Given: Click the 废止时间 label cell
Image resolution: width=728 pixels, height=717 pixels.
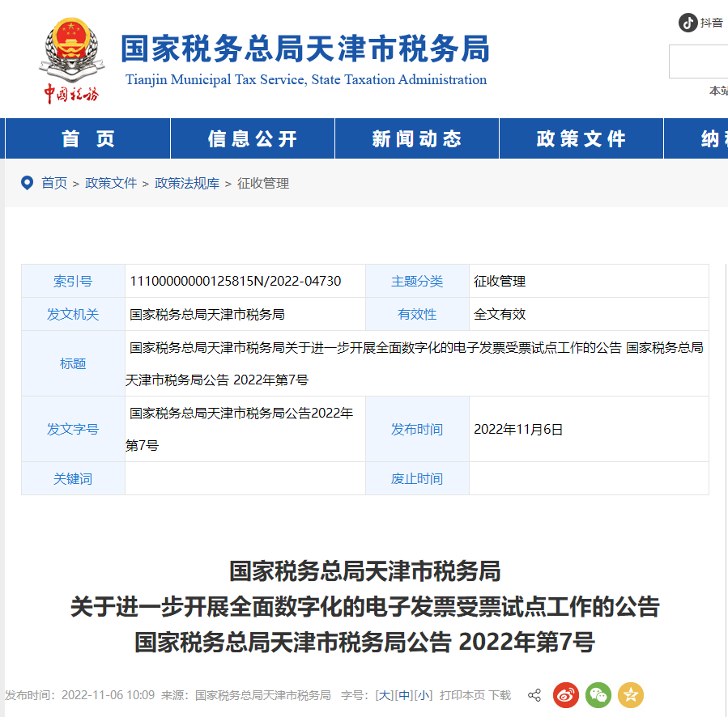Looking at the screenshot, I should pos(417,478).
